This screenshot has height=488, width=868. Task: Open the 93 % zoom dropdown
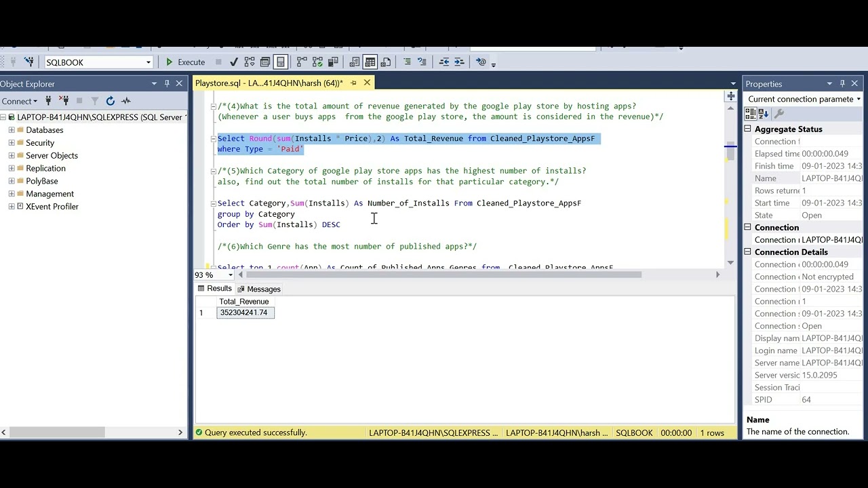tap(231, 275)
